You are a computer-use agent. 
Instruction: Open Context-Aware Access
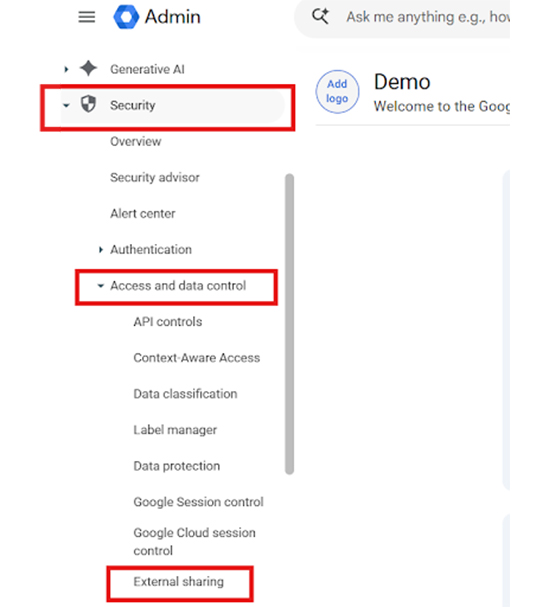coord(197,358)
